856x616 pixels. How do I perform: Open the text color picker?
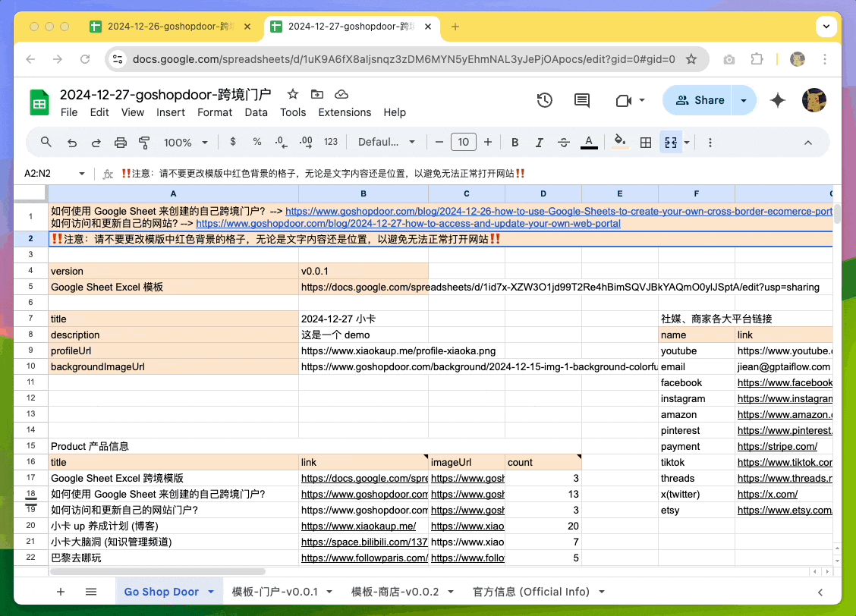click(x=589, y=143)
